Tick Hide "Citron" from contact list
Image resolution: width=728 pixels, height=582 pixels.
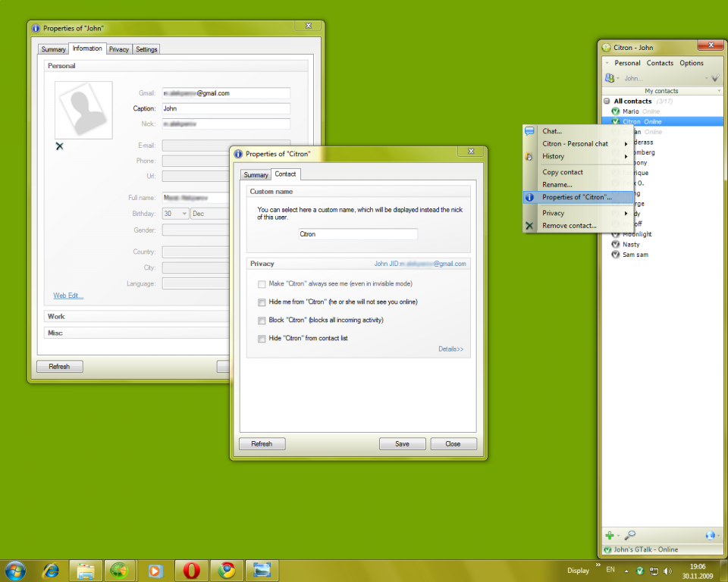pos(262,339)
